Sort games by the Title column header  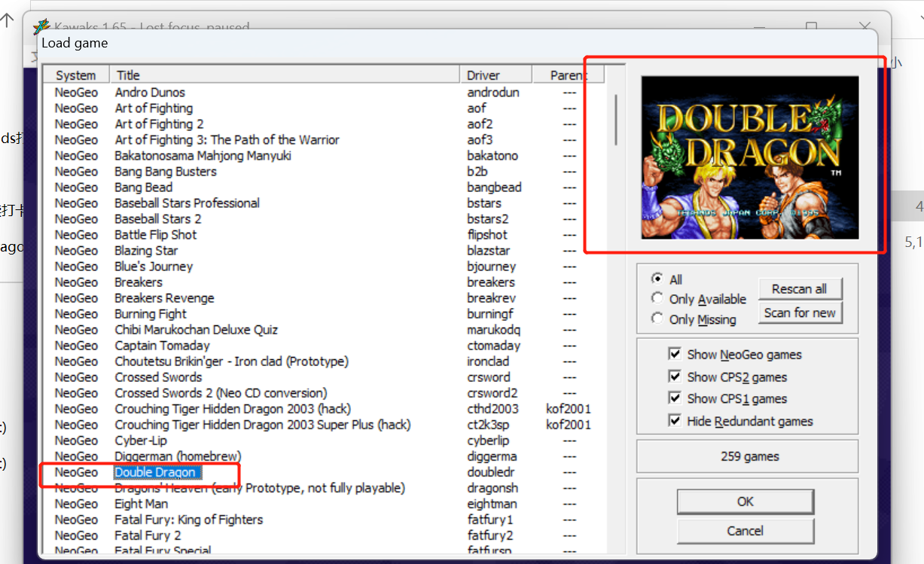pos(128,75)
